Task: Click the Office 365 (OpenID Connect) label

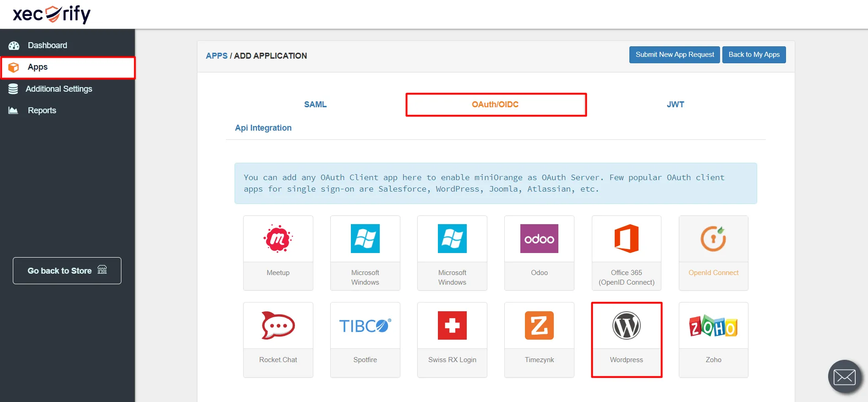Action: click(626, 277)
